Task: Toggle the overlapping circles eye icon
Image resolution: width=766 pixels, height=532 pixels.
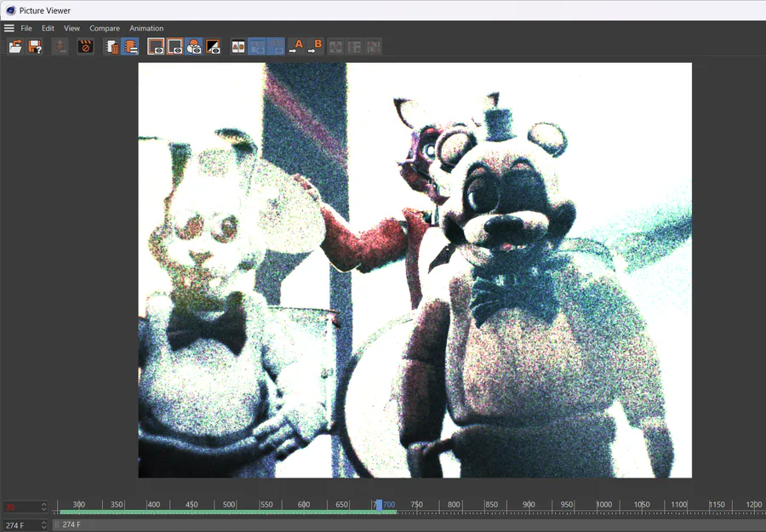Action: pos(194,47)
